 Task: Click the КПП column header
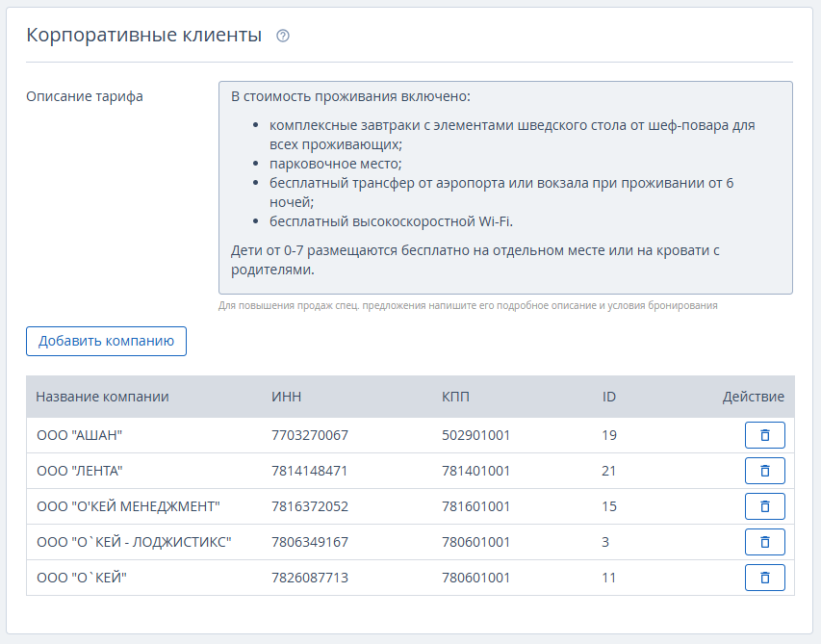tap(456, 397)
